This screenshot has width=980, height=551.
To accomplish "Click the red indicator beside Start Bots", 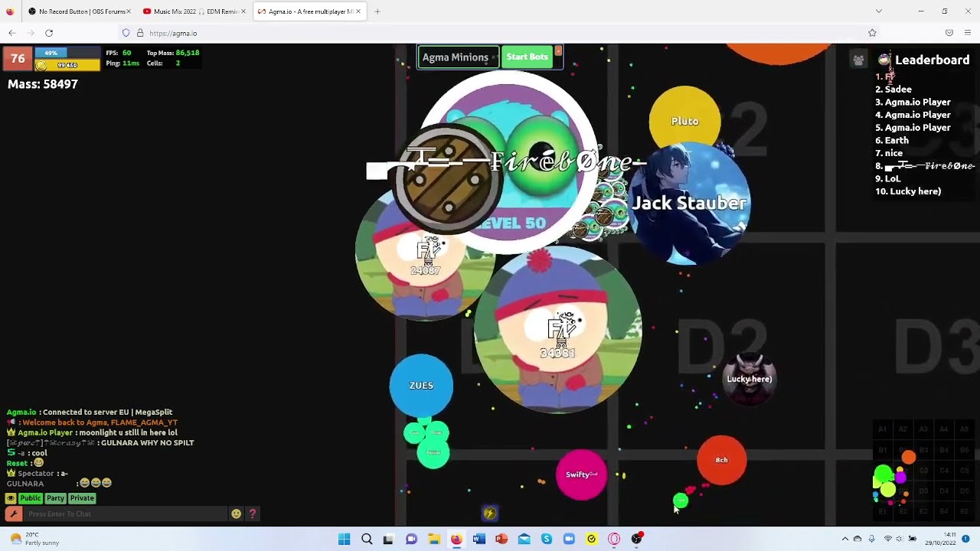I will (558, 51).
